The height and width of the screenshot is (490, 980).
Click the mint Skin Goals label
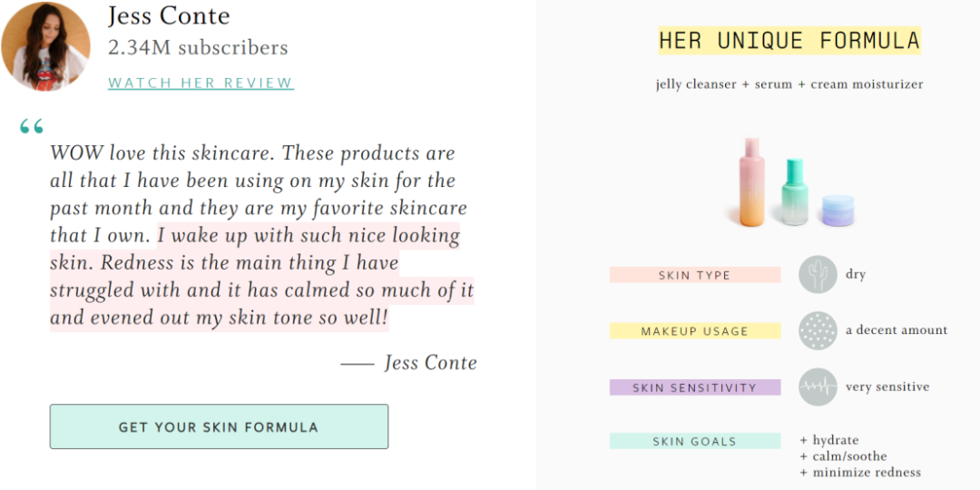695,441
